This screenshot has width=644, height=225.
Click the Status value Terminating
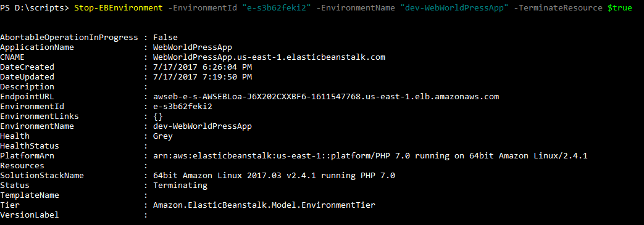coord(180,186)
